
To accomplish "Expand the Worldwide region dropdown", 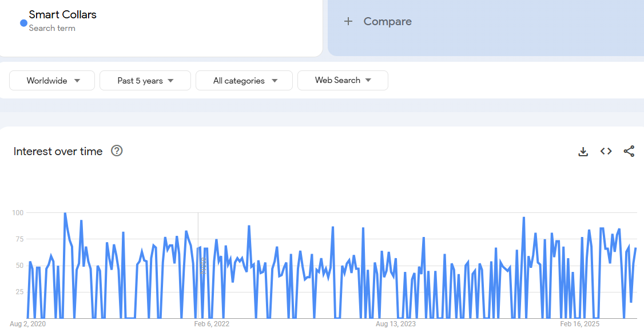I will pyautogui.click(x=52, y=81).
